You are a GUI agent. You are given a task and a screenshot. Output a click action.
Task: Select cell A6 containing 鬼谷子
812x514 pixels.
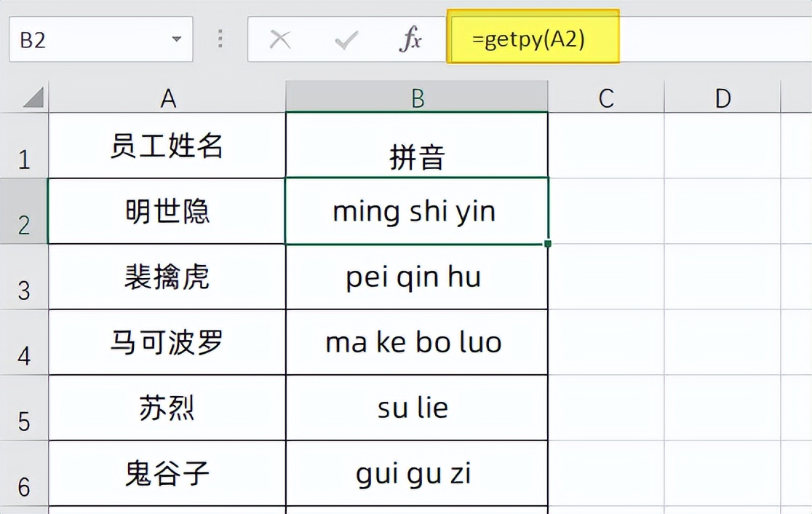168,473
